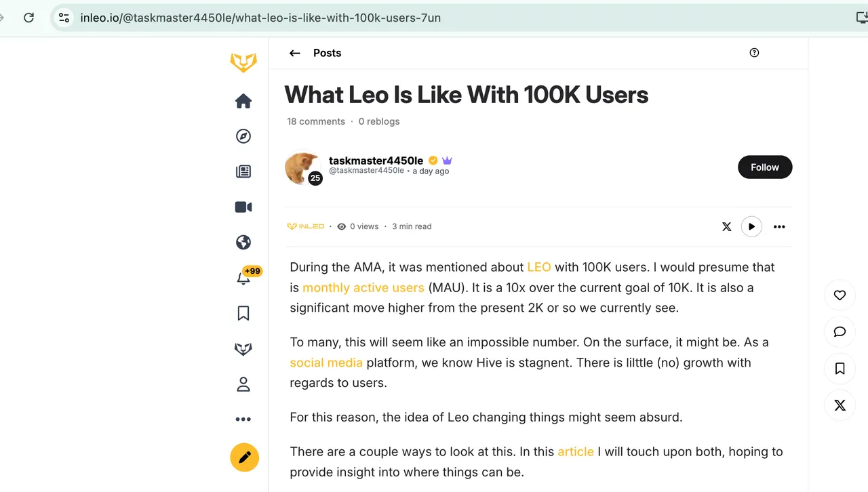Play the article audio
The width and height of the screenshot is (868, 492).
(x=751, y=226)
